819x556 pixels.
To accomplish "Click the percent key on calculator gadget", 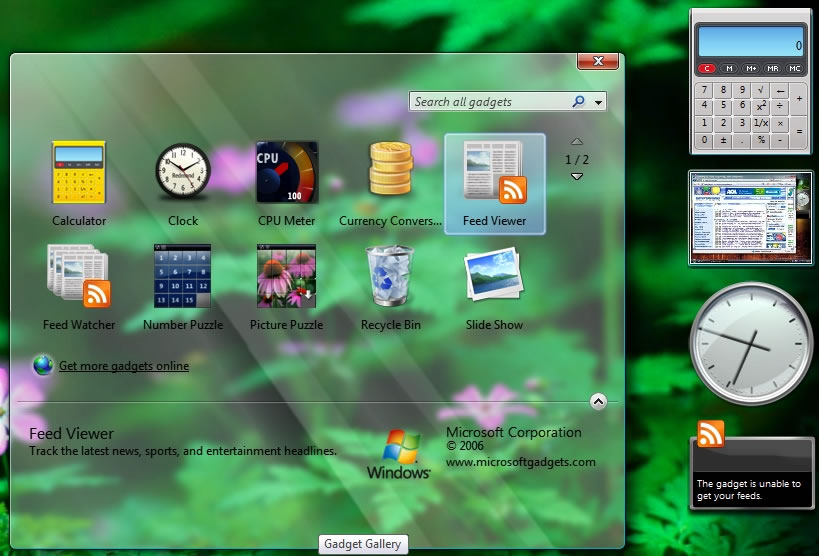I will tap(761, 140).
